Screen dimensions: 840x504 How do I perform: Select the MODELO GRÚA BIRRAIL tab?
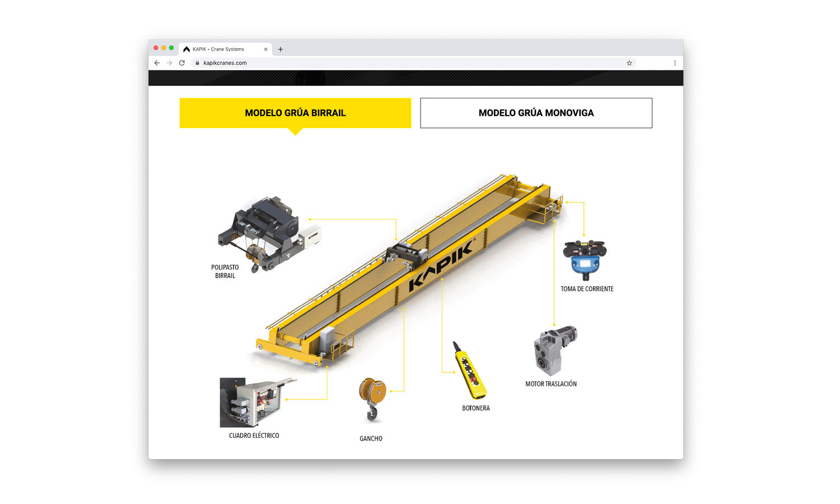click(x=295, y=113)
